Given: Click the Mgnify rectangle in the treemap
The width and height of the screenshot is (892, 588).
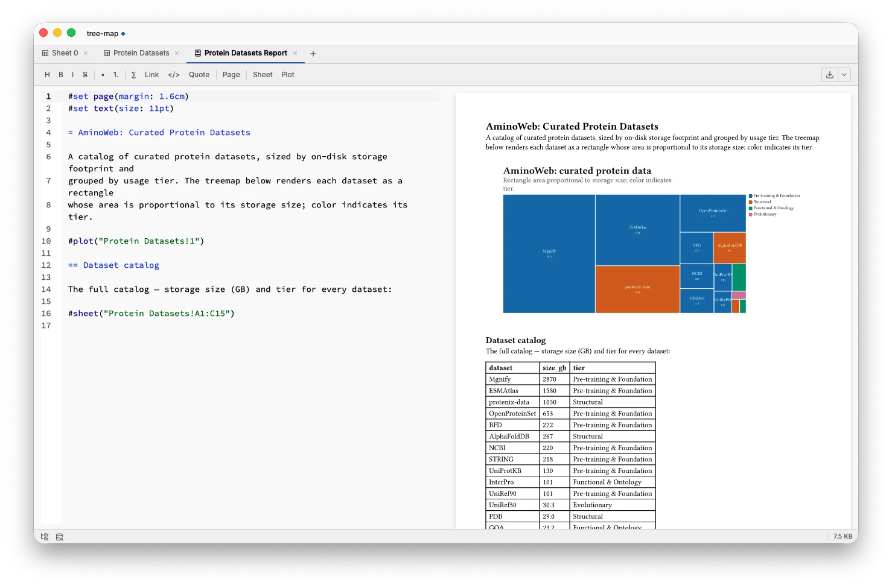Looking at the screenshot, I should click(x=549, y=254).
